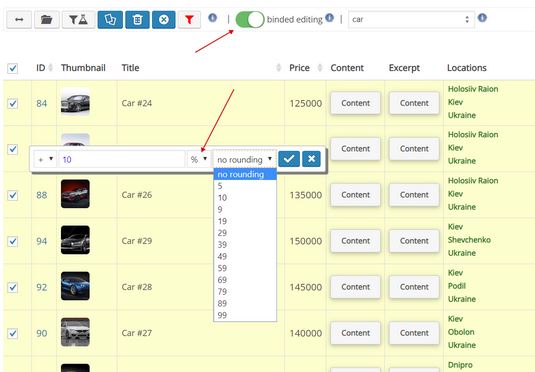Viewport: 535px width, 372px height.
Task: Click the Dnipro location link
Action: 460,365
